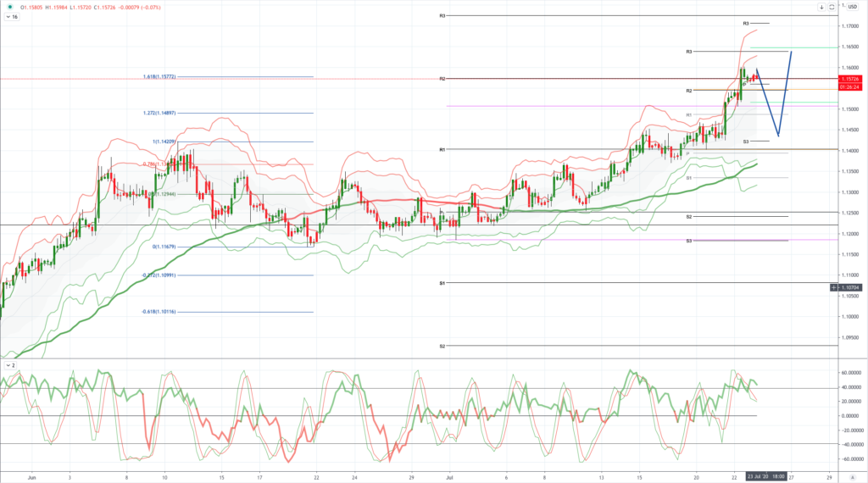868x483 pixels.
Task: Click the 1.17000 price scale label
Action: [850, 26]
